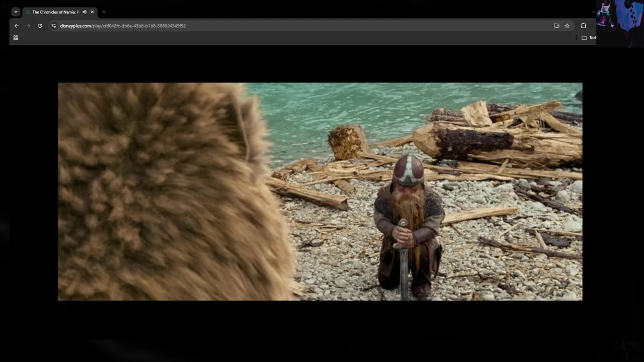This screenshot has width=644, height=362.
Task: Click the webcam overlay thumbnail
Action: coord(620,23)
